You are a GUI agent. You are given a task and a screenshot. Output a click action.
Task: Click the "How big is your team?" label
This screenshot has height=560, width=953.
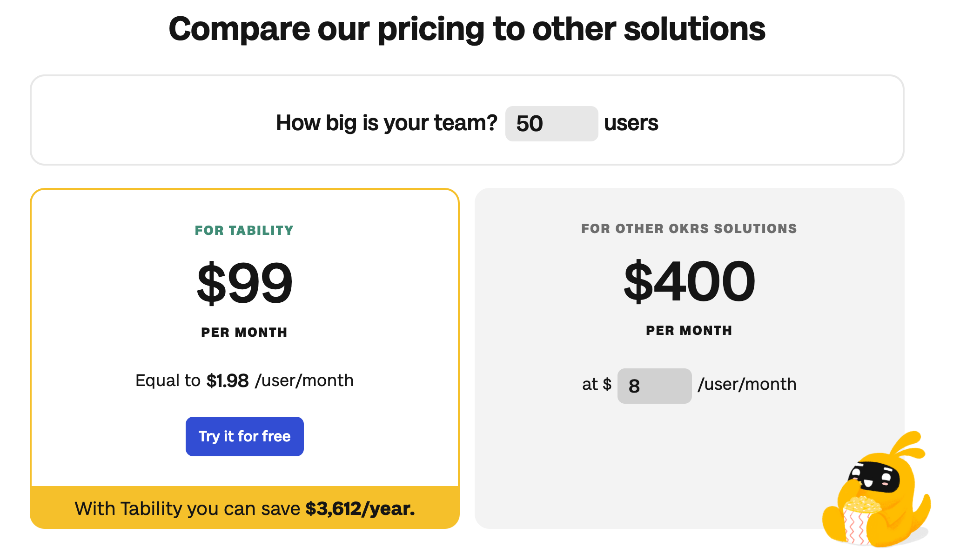click(386, 123)
